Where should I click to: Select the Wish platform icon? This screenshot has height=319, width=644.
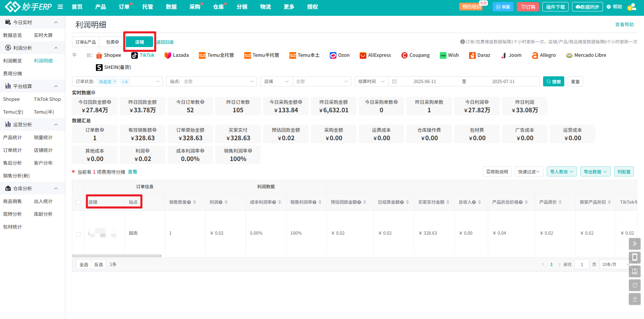[443, 55]
